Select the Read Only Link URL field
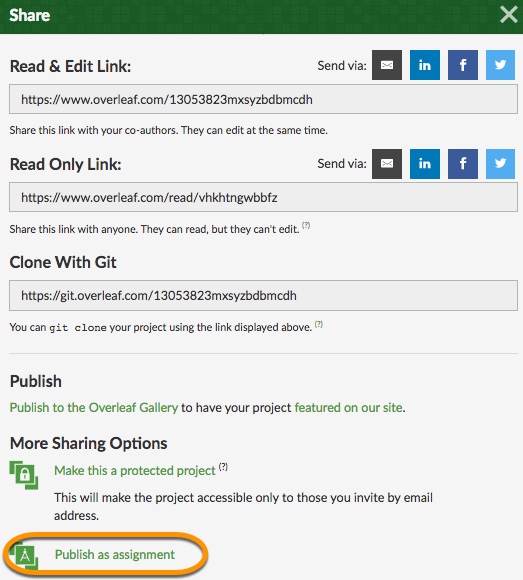 (263, 197)
